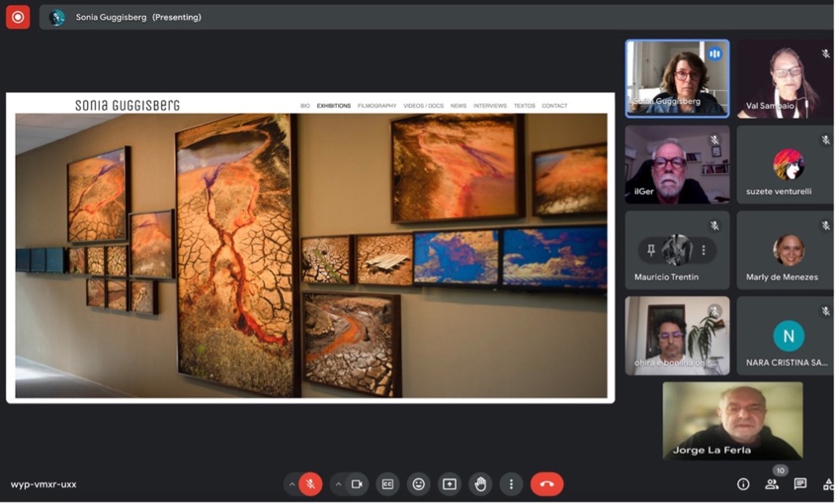The width and height of the screenshot is (836, 504).
Task: Pin Mauricio Trentin's video tile
Action: (x=651, y=250)
